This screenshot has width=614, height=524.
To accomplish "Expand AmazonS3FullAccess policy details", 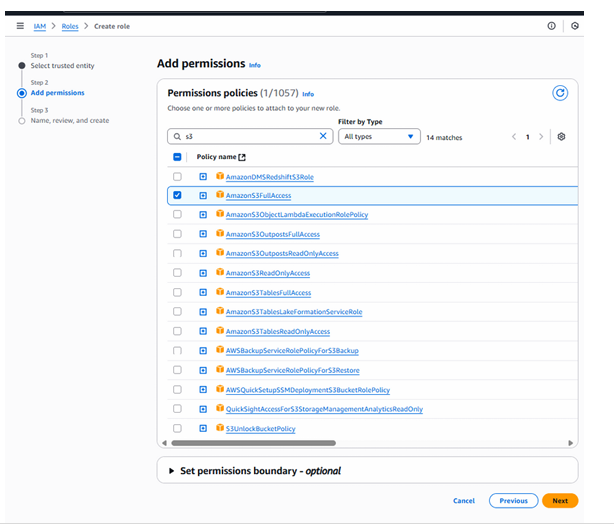I will (x=203, y=195).
